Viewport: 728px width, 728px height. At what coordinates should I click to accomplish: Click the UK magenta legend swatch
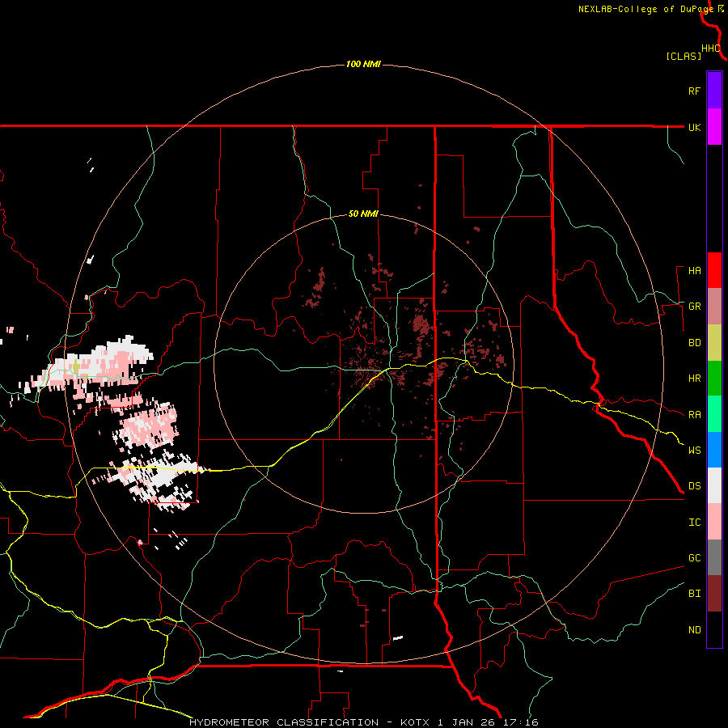(714, 127)
